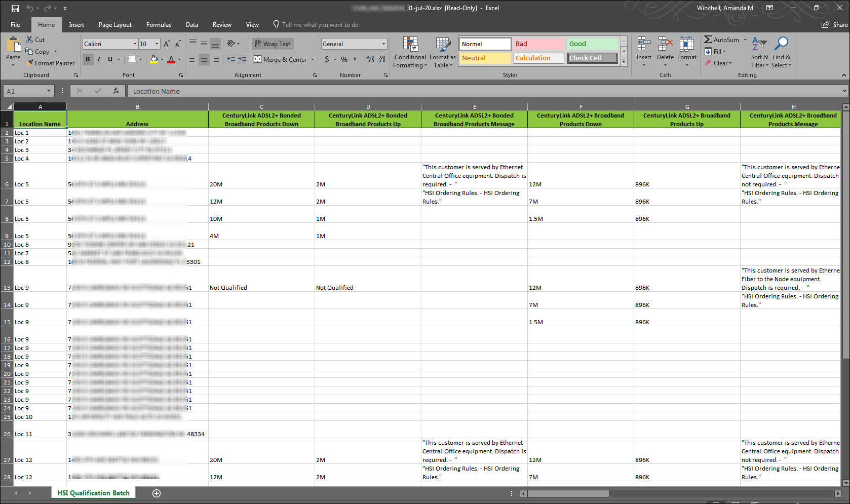Toggle Center alignment for cell text
The width and height of the screenshot is (850, 504).
204,59
